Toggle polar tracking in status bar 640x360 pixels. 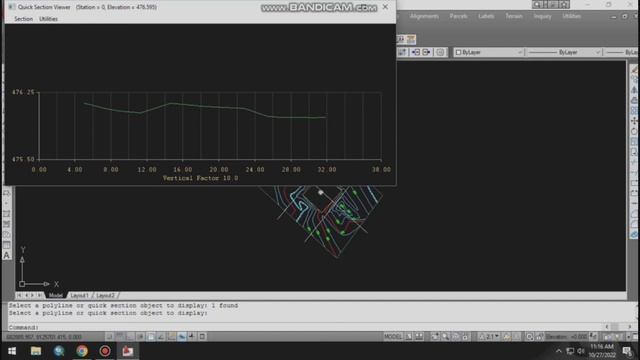(x=140, y=336)
